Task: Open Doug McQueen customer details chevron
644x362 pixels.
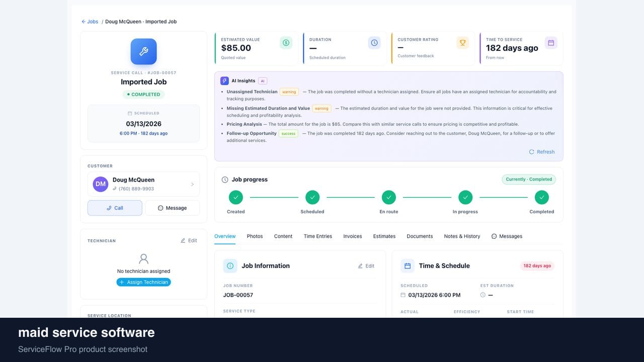Action: pyautogui.click(x=192, y=185)
